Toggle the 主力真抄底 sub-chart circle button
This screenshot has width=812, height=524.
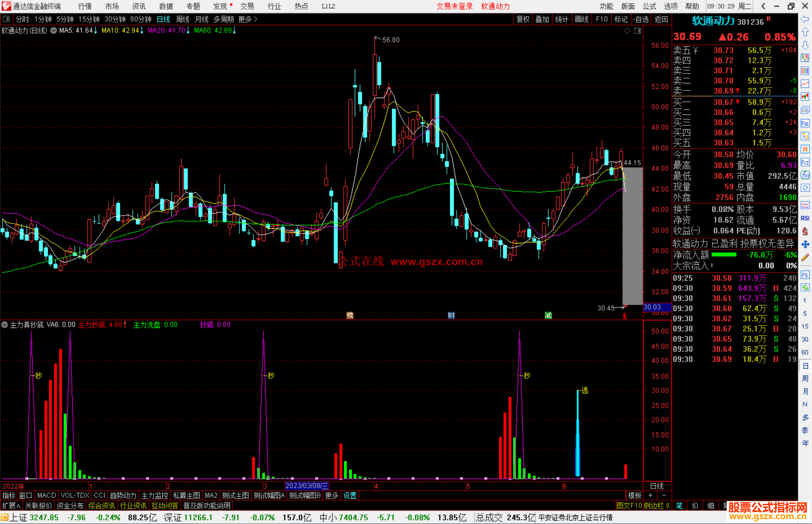click(5, 325)
